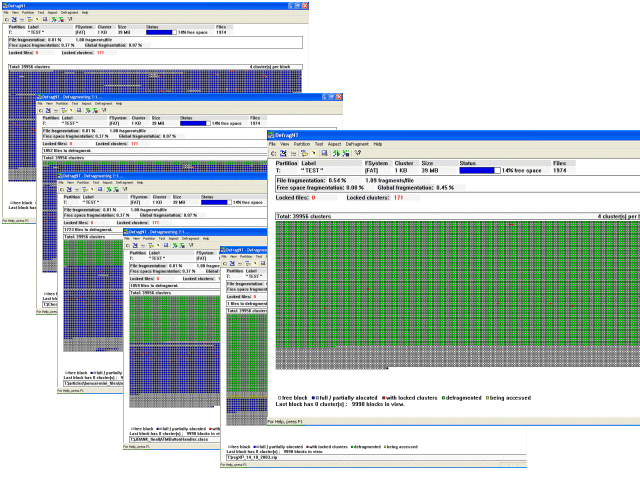
Task: Click '14% free space' text in front window
Action: (x=522, y=171)
